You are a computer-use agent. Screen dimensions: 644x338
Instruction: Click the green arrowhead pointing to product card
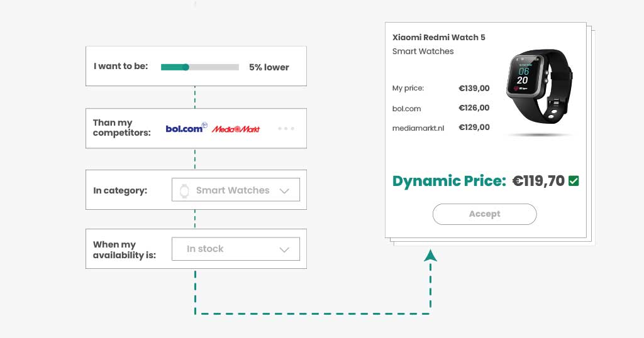click(430, 254)
